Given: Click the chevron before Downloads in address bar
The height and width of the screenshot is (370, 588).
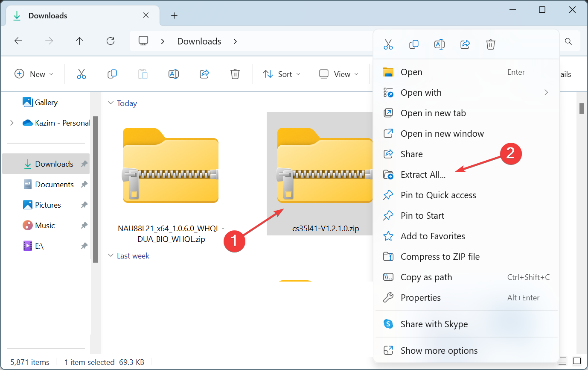Looking at the screenshot, I should [x=163, y=41].
